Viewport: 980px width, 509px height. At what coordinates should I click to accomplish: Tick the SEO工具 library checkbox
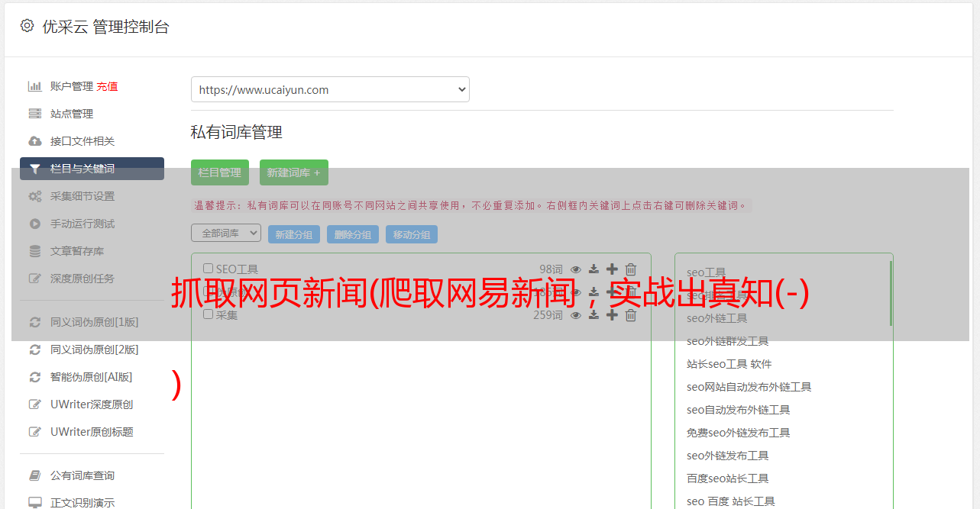pos(208,269)
